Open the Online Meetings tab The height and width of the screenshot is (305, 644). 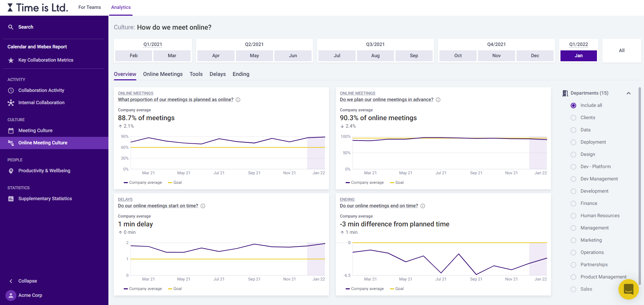click(x=163, y=74)
